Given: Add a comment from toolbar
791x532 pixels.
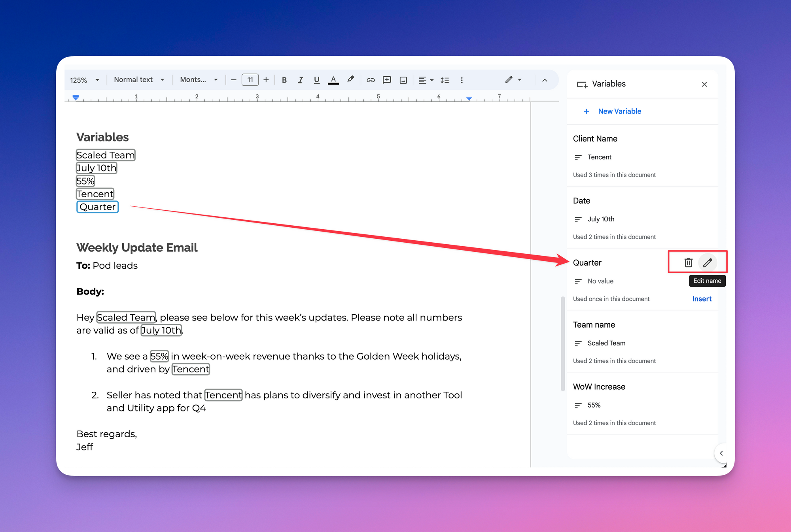Looking at the screenshot, I should click(387, 80).
